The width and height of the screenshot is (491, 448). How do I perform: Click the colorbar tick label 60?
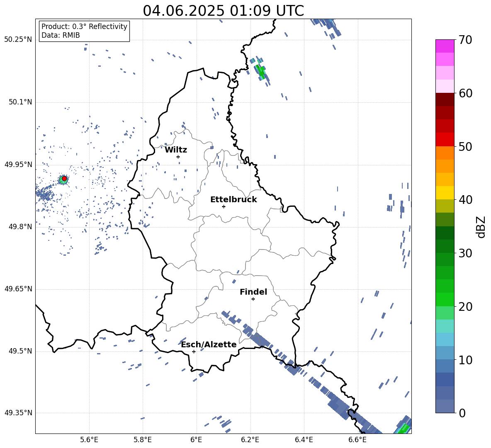[x=465, y=93]
